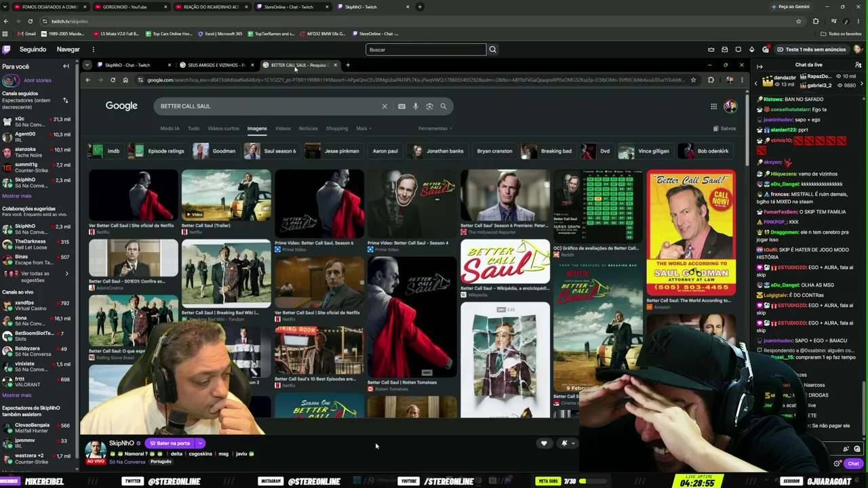Open Twitch inbox notifications icon
Image resolution: width=868 pixels, height=488 pixels.
click(725, 49)
